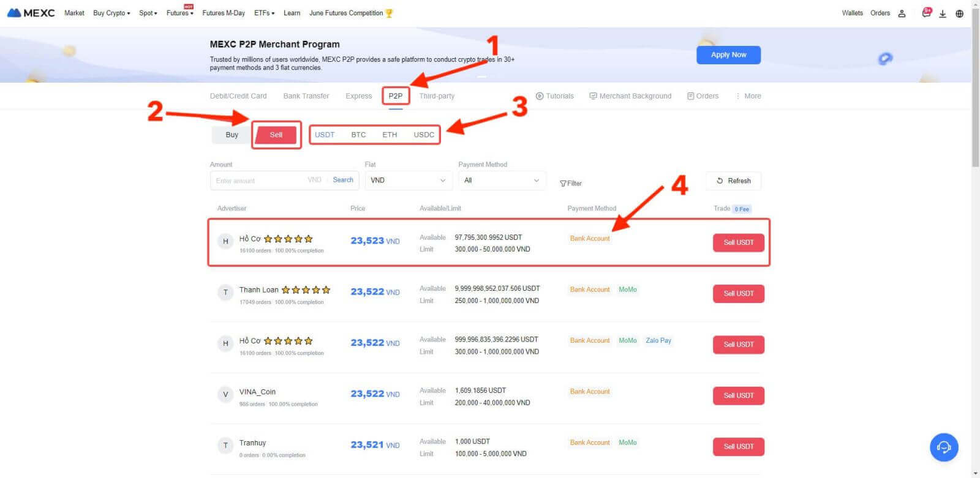980x478 pixels.
Task: Open June Futures Competition link
Action: pos(351,13)
